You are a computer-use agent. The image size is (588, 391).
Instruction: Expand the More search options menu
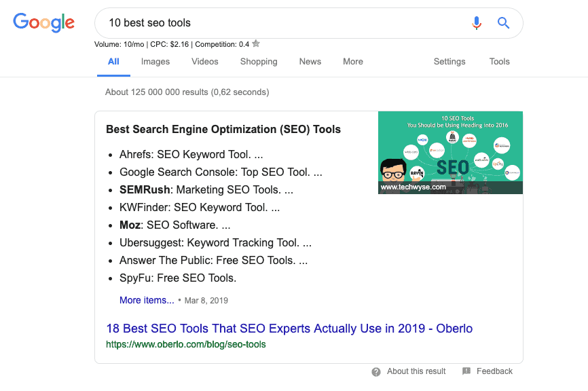tap(353, 62)
